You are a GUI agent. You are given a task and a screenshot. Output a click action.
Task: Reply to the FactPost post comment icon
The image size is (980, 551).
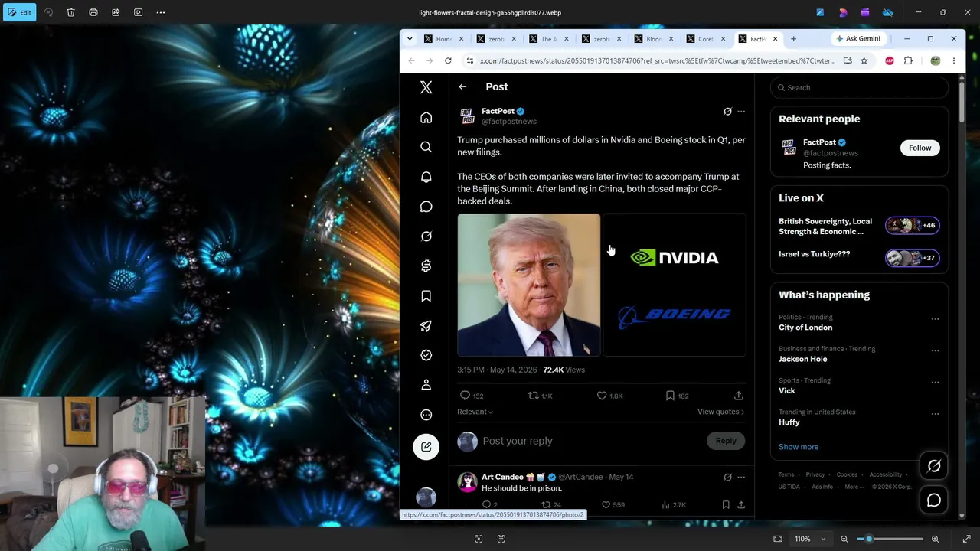coord(465,396)
